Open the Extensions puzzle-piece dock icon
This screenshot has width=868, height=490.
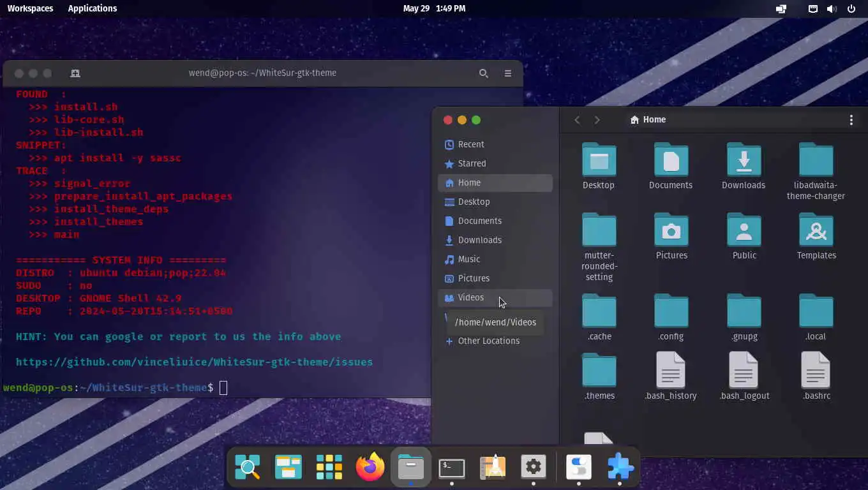coord(620,468)
